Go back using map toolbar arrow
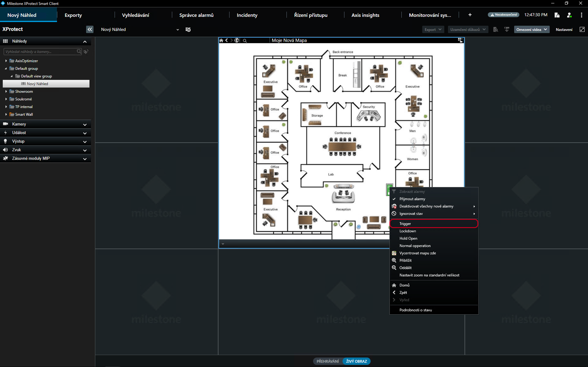Screen dimensions: 588x367 tap(226, 40)
